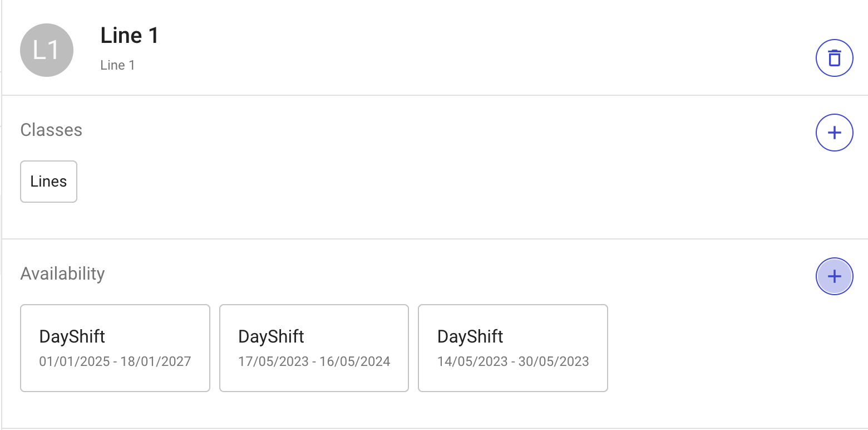Click the bold Line 1 heading
868x430 pixels.
point(130,36)
